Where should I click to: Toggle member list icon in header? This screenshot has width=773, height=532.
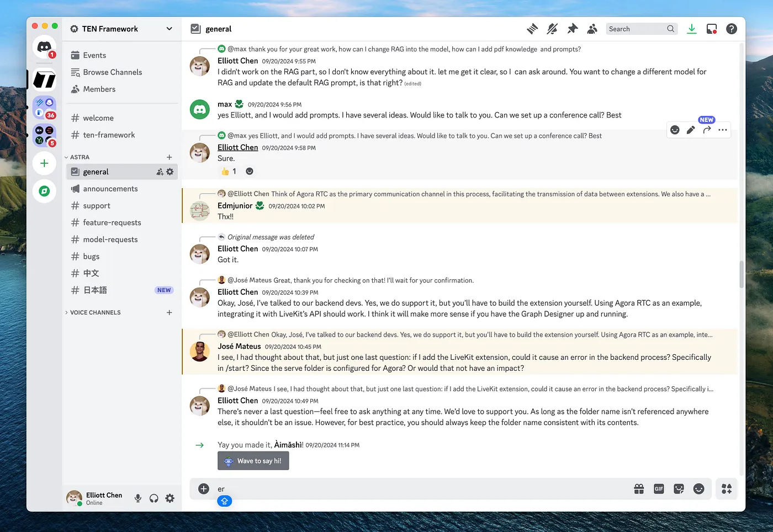[592, 29]
